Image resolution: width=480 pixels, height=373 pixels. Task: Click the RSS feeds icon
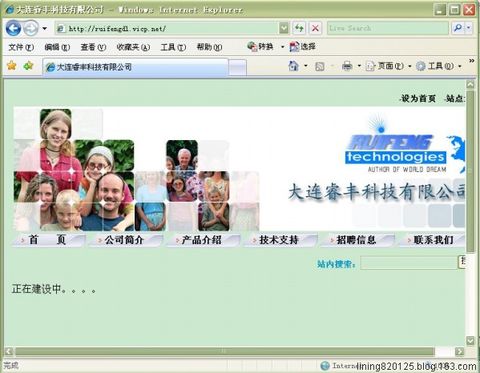tap(320, 67)
